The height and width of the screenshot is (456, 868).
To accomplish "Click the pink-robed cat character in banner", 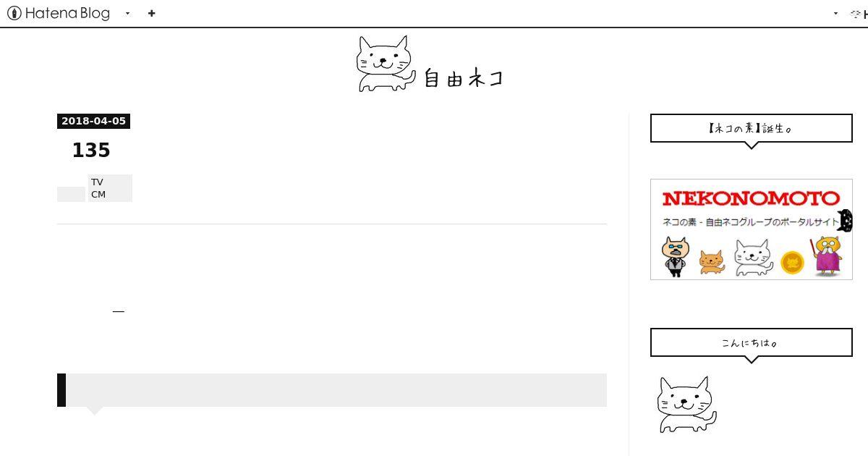I will pos(828,256).
